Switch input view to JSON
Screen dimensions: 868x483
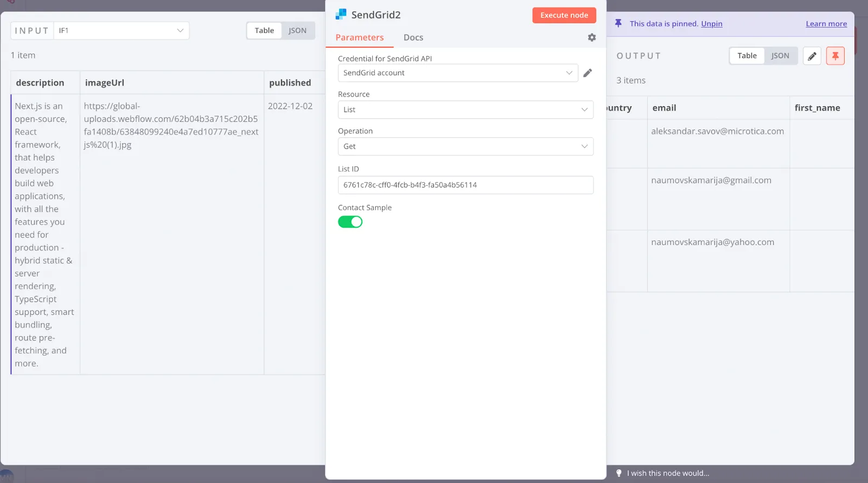[x=297, y=30]
